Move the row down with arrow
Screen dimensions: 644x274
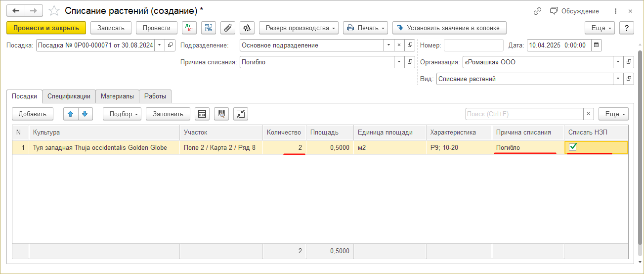[85, 114]
